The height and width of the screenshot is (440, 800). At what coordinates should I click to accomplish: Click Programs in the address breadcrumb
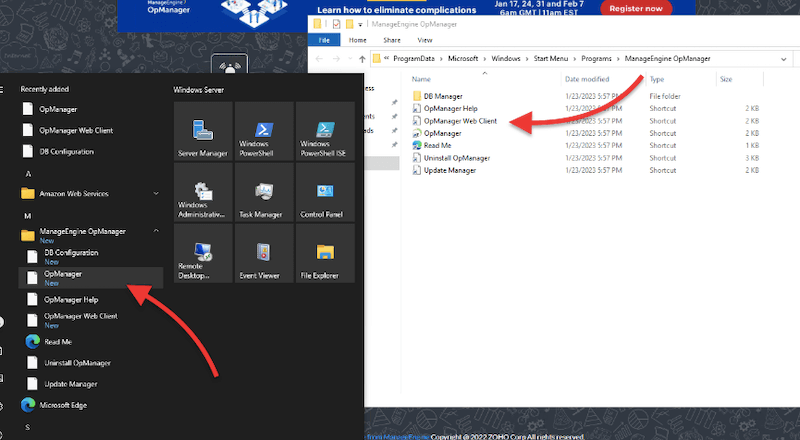pos(596,59)
